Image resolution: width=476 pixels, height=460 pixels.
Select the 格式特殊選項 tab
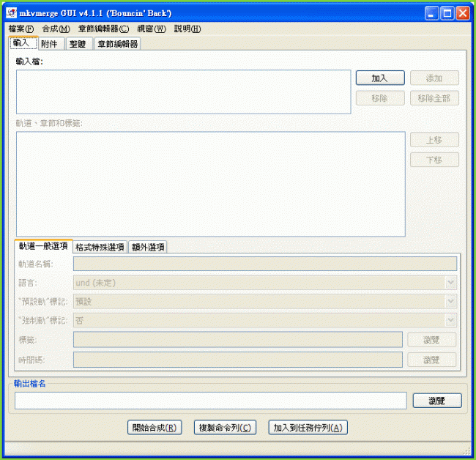pyautogui.click(x=100, y=247)
